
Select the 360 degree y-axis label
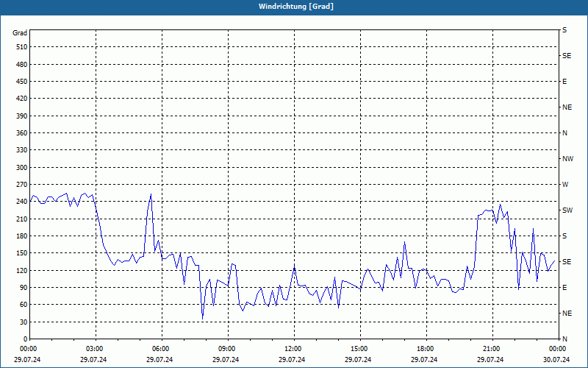[21, 133]
